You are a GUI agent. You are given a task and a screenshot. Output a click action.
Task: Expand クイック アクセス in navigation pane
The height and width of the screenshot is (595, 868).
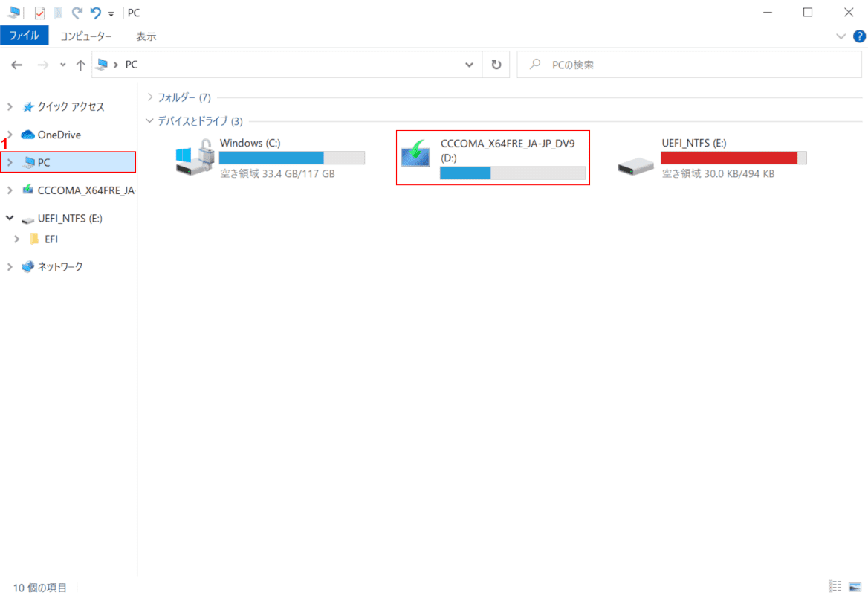pos(10,106)
